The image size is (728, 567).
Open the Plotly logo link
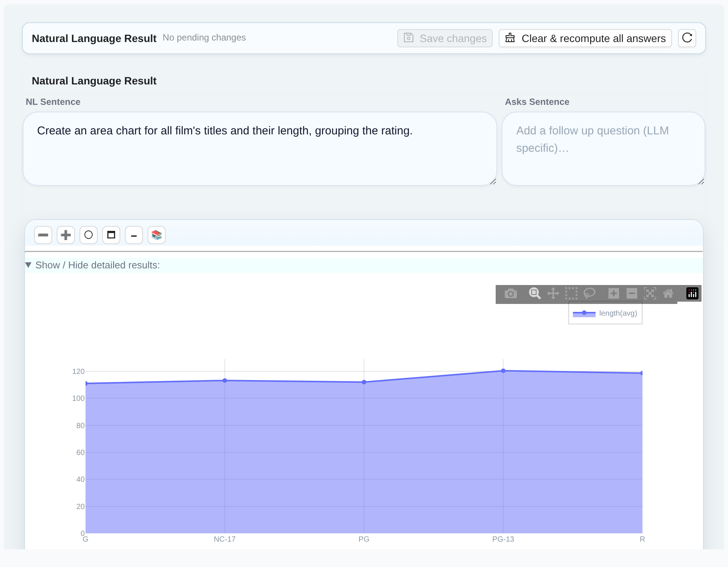(x=692, y=293)
